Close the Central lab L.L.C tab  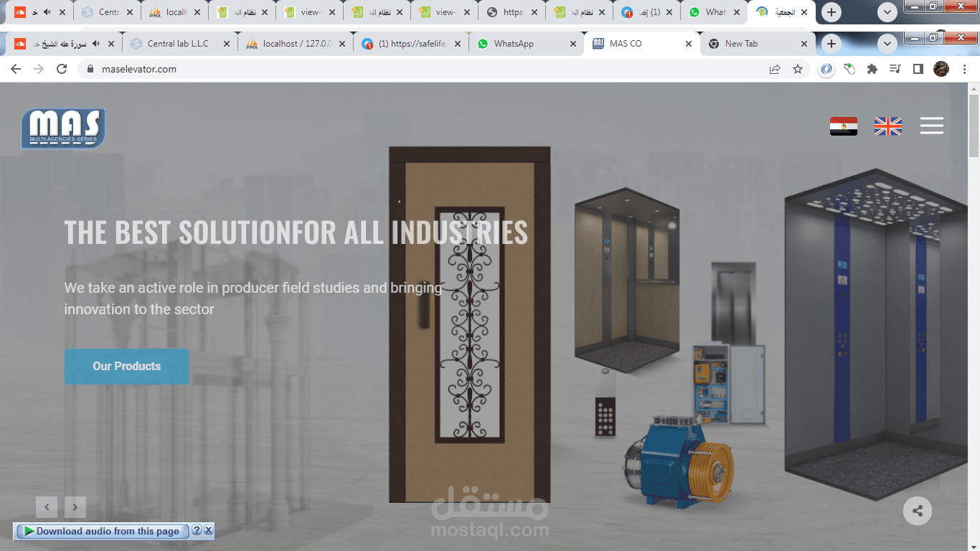[227, 44]
